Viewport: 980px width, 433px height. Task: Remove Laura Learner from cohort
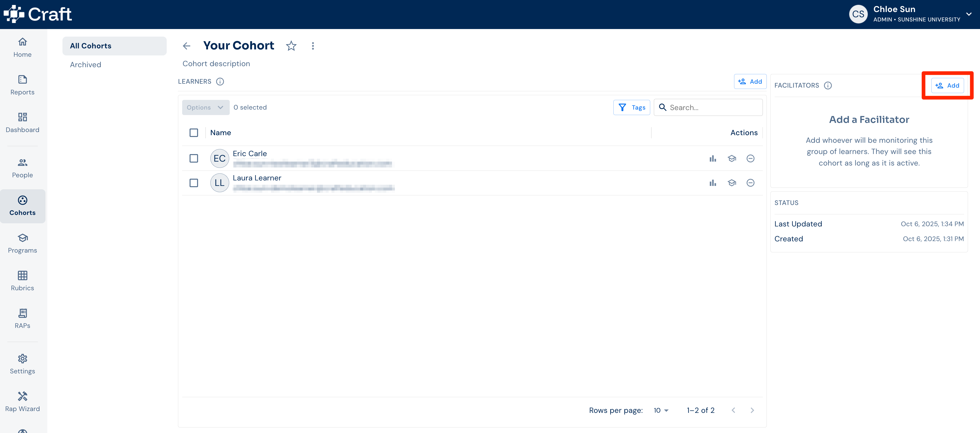coord(750,183)
